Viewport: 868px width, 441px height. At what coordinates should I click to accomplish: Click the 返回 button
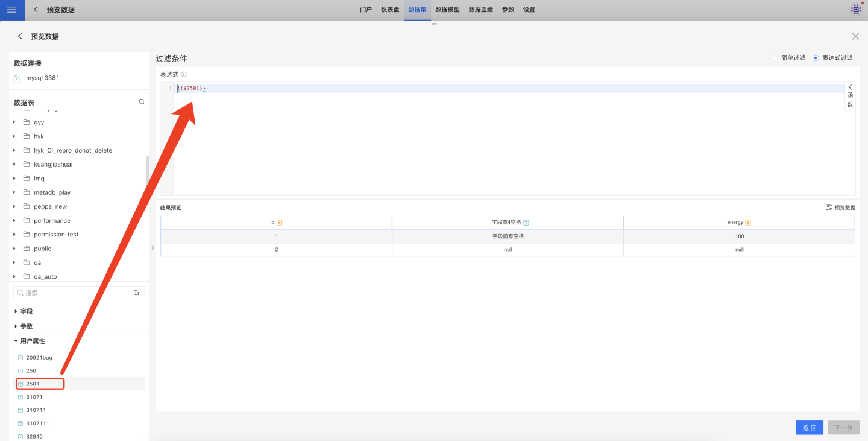click(x=809, y=428)
